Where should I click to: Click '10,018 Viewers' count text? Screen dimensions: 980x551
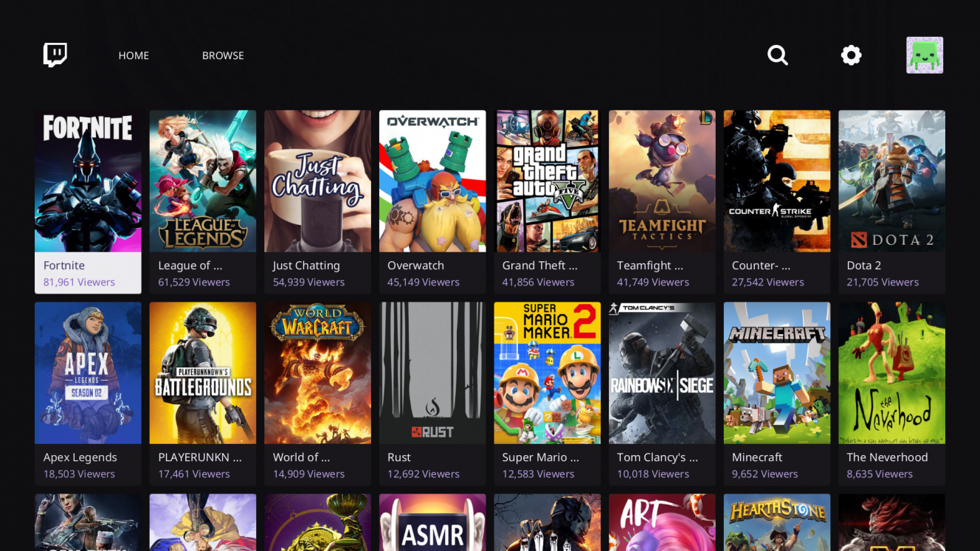(653, 474)
